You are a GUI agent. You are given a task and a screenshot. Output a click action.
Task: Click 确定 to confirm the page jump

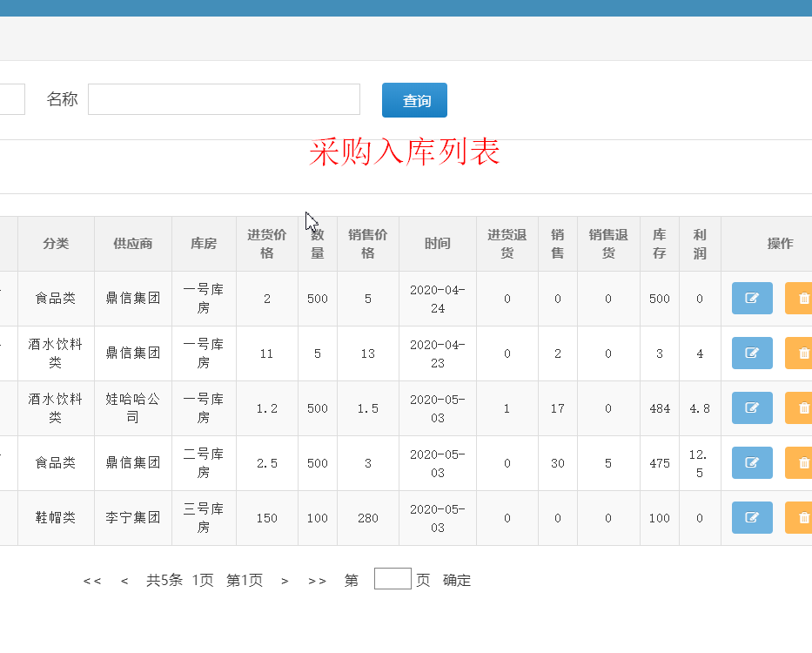(457, 581)
